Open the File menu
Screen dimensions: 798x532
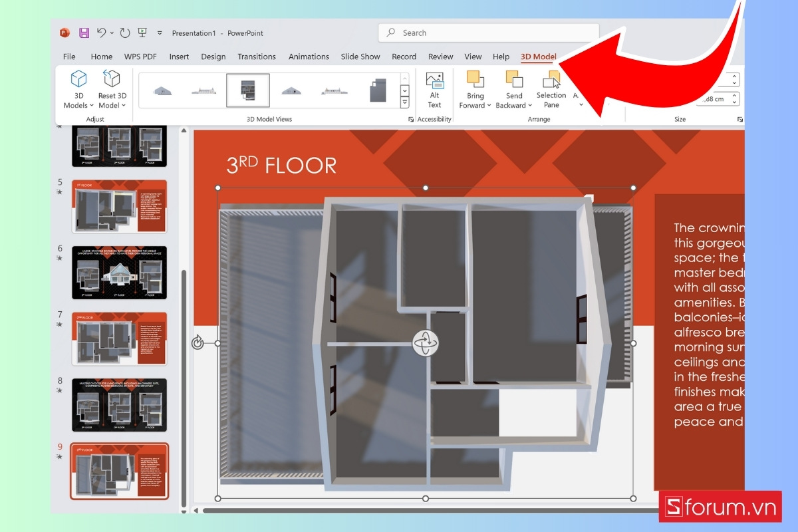[69, 57]
